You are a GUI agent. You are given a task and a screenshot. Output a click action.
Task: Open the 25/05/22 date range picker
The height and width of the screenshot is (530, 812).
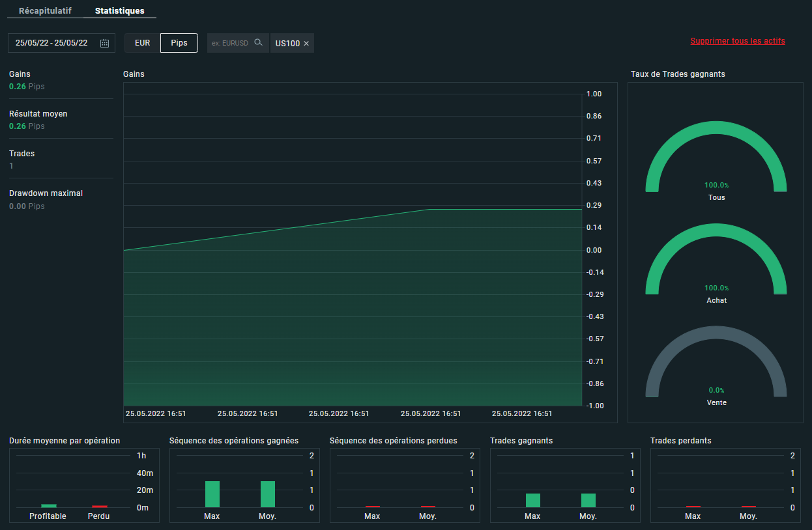tap(52, 43)
